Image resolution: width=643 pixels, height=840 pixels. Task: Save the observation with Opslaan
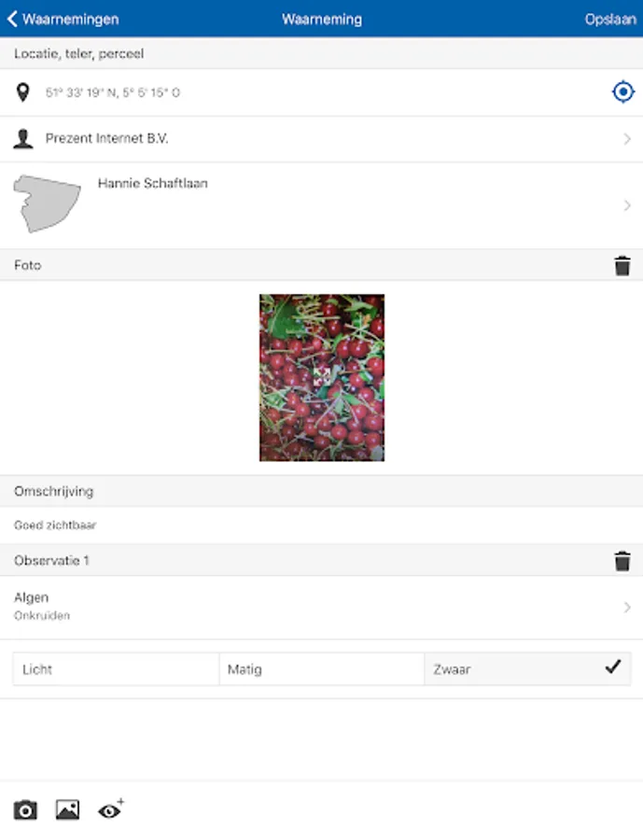tap(610, 20)
